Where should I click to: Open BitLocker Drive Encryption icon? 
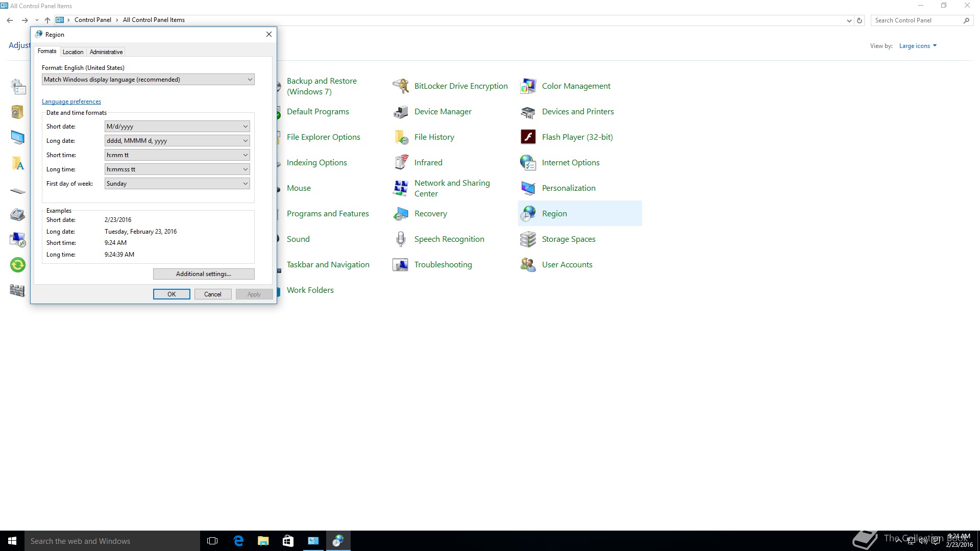click(x=401, y=86)
